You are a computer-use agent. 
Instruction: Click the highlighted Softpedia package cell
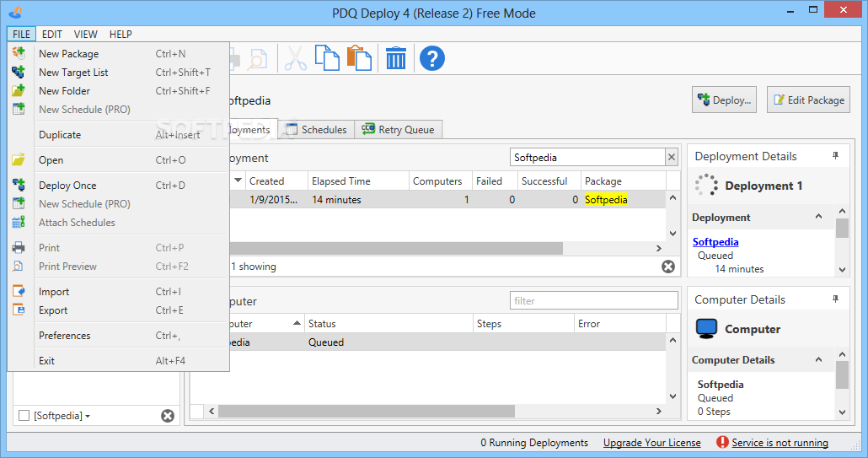pyautogui.click(x=606, y=199)
